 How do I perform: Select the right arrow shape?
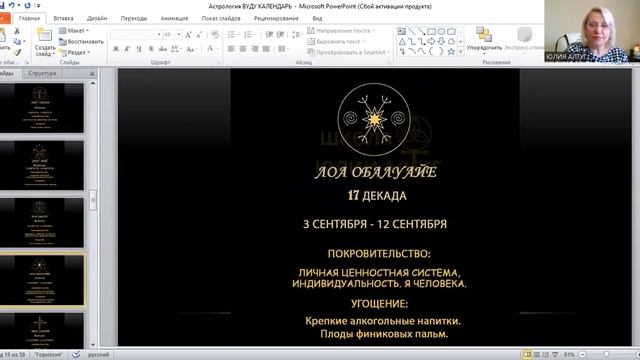coord(431,41)
